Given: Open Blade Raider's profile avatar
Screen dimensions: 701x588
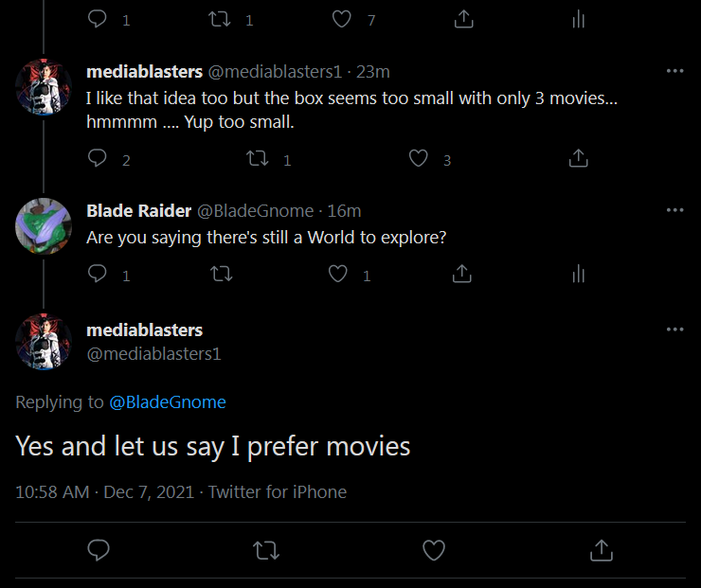Looking at the screenshot, I should pos(44,226).
